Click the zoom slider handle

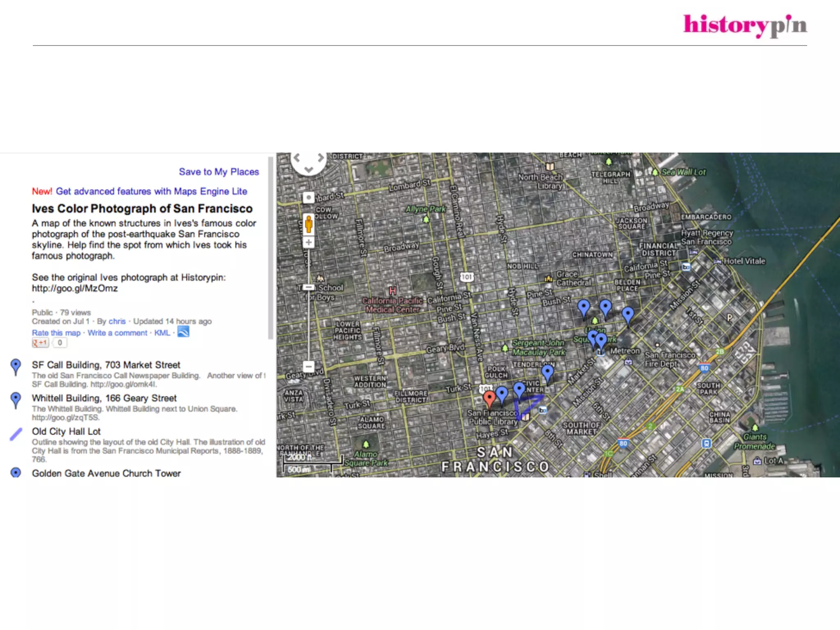point(309,288)
